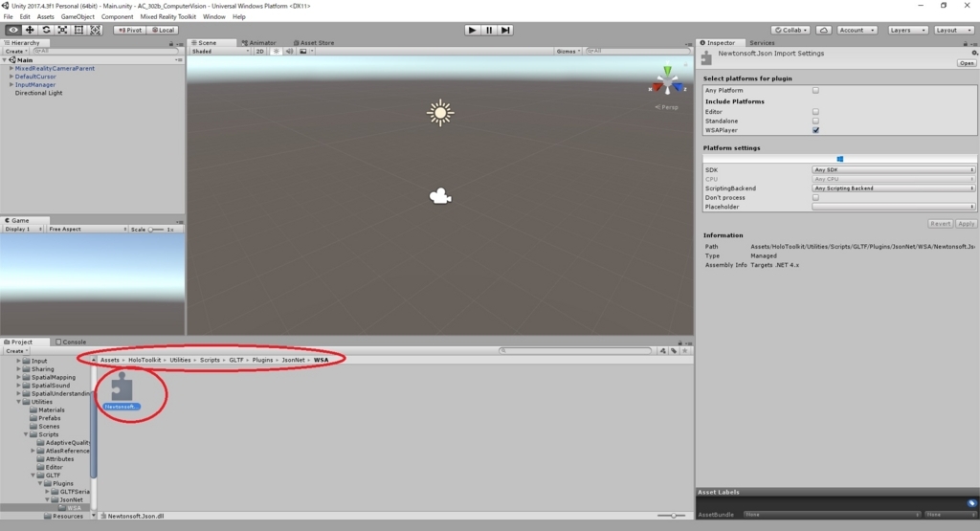This screenshot has height=531, width=980.
Task: Click the Step frame button
Action: [x=505, y=30]
